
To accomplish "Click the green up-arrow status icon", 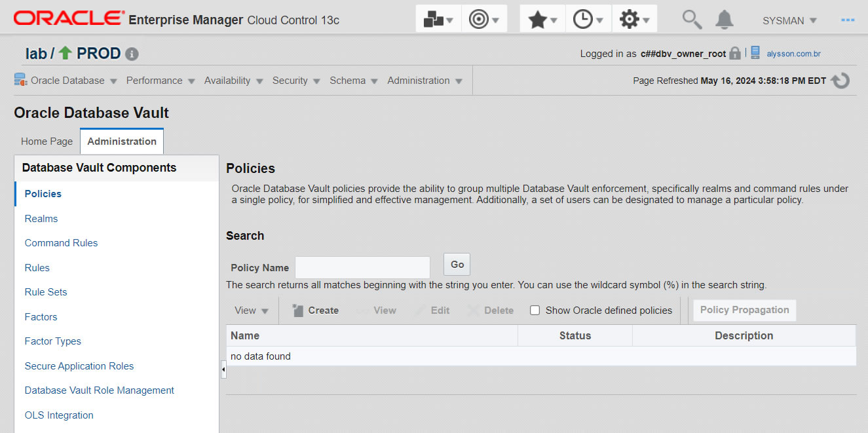I will [65, 53].
